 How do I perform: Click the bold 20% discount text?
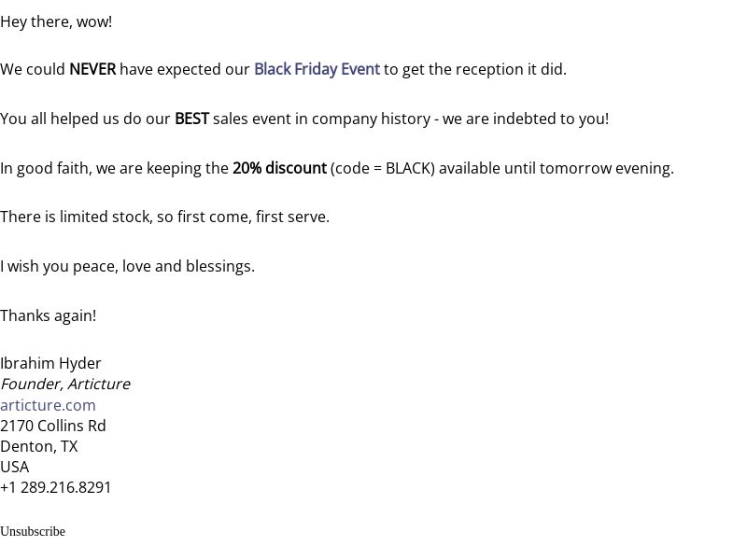(x=279, y=168)
